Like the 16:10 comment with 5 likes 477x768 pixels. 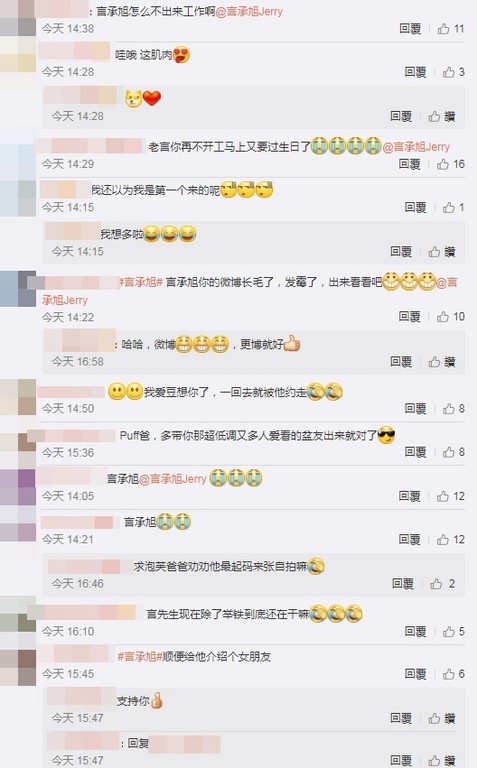coord(453,631)
